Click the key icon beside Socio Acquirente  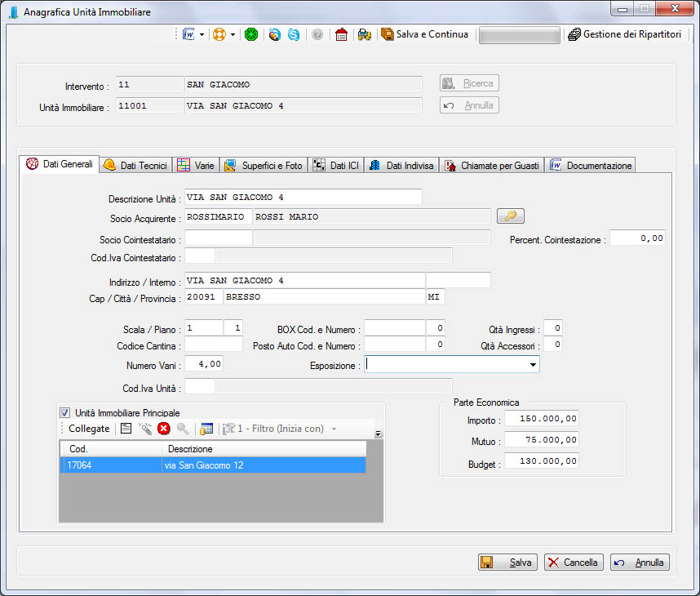(x=510, y=216)
